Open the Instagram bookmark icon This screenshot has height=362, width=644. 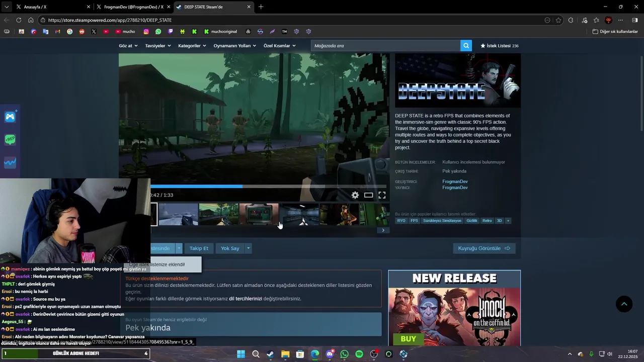(146, 31)
